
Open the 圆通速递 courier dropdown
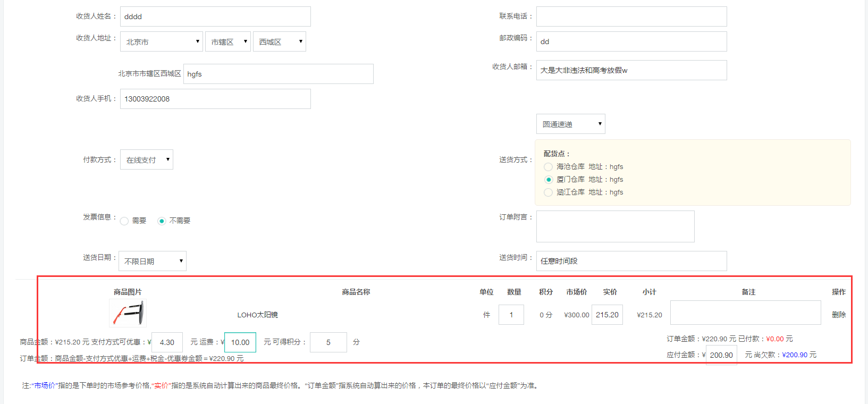[x=570, y=124]
